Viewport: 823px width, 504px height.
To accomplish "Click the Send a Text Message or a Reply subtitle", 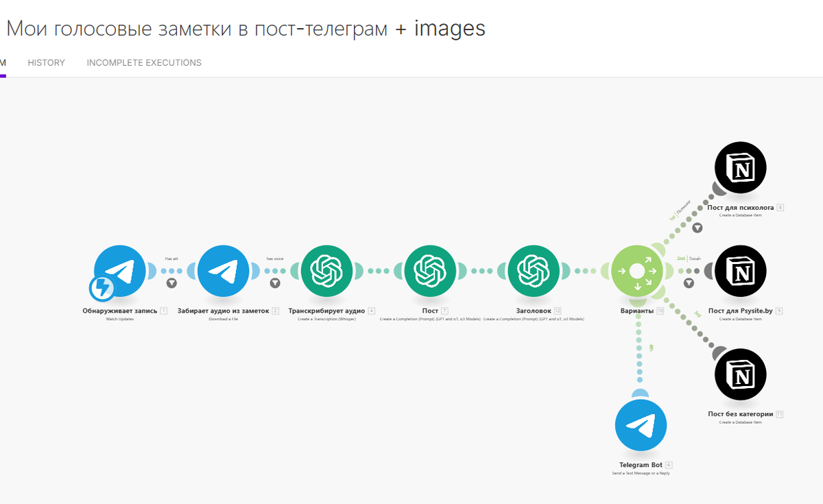I will tap(641, 474).
